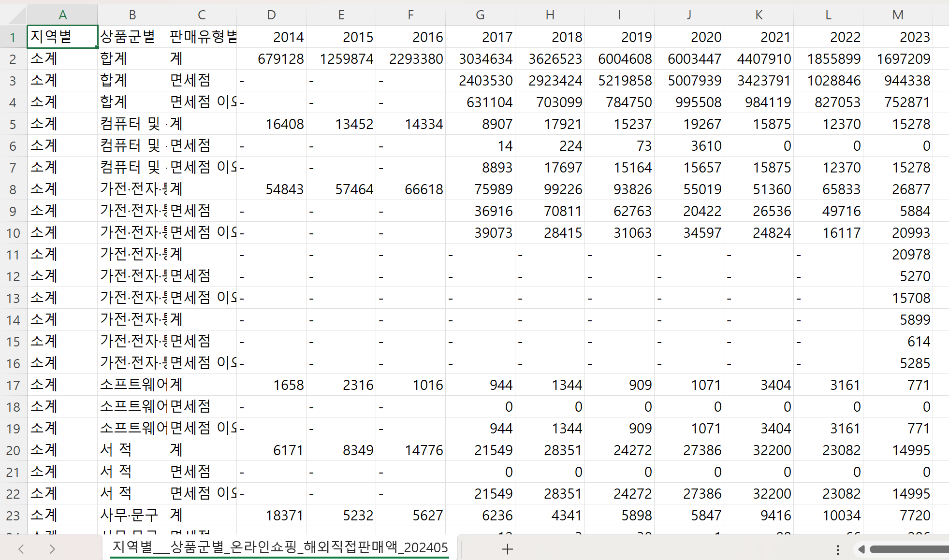Select row 11 header
Viewport: 949px width, 560px height.
click(x=13, y=255)
